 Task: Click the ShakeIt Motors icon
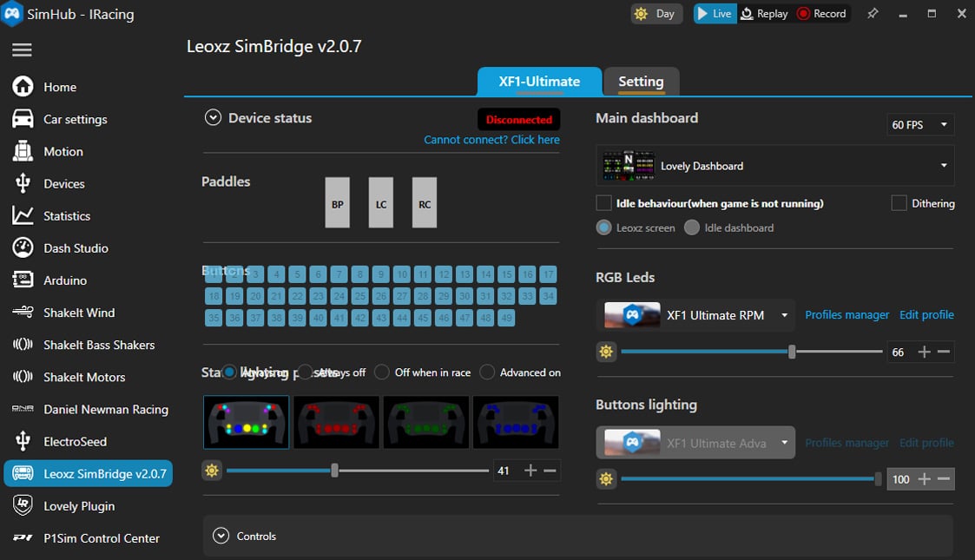23,377
